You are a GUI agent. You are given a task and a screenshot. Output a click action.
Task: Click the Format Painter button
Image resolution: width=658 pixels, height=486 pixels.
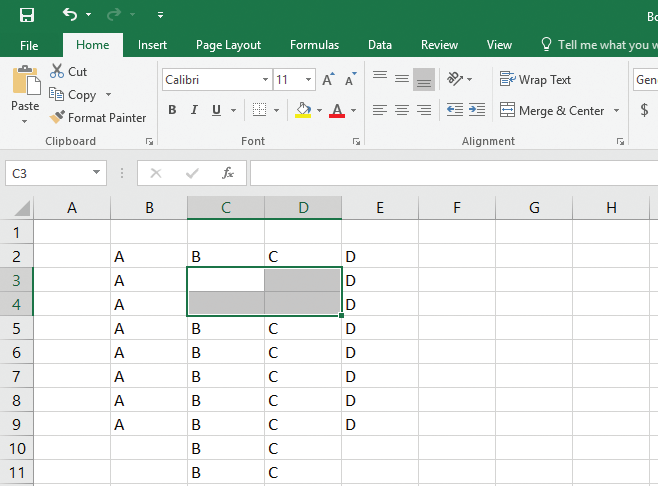coord(97,118)
